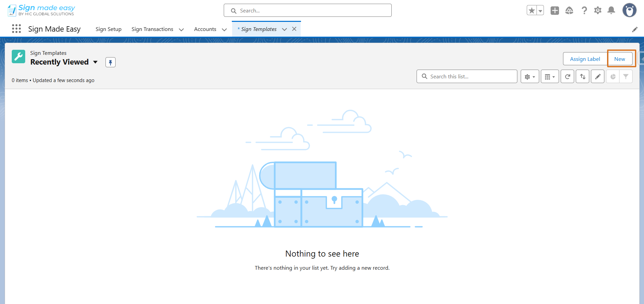Screen dimensions: 644x304
Task: Expand favorites list dropdown arrow
Action: (x=540, y=10)
